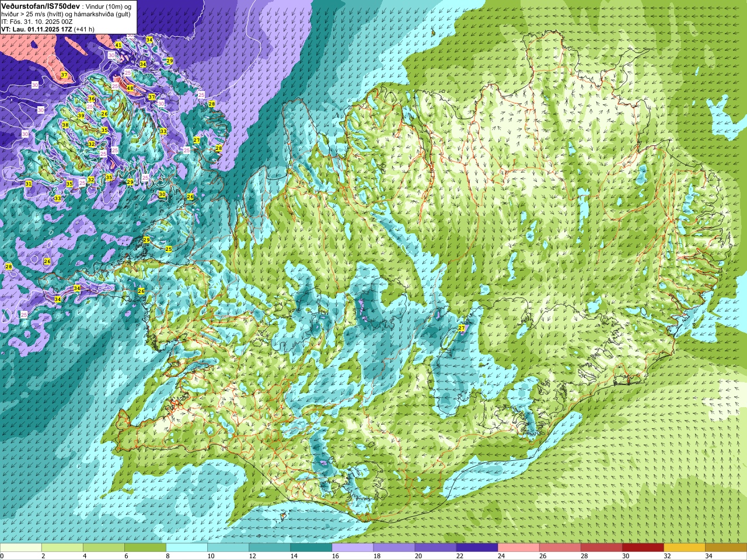Select the 4–6 m/s legend color segment
747x560 pixels.
104,548
